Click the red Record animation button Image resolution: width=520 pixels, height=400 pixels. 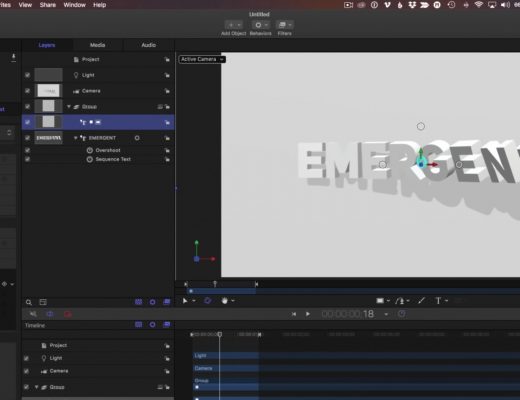[x=68, y=314]
